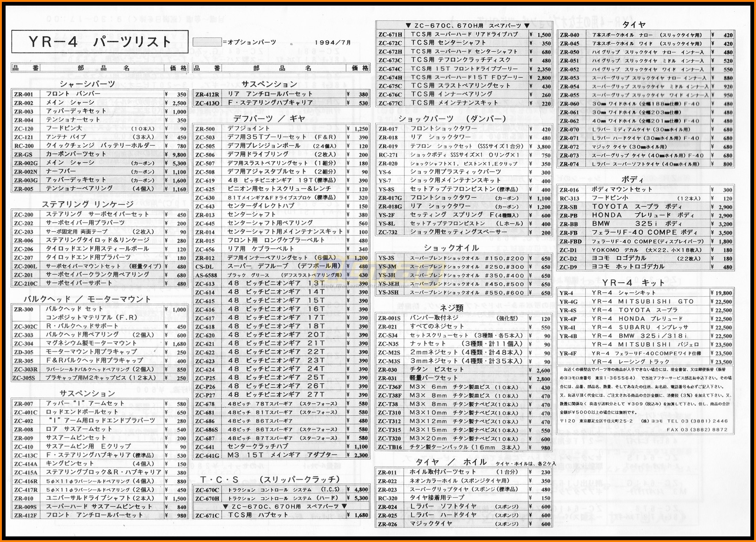
Task: Click part number "YS-3S"
Action: coord(386,258)
